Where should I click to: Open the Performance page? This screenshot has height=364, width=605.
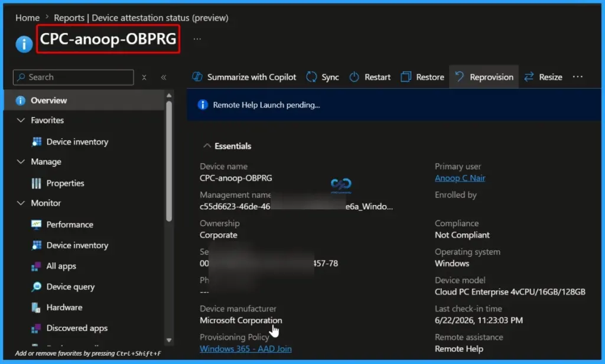(x=70, y=225)
